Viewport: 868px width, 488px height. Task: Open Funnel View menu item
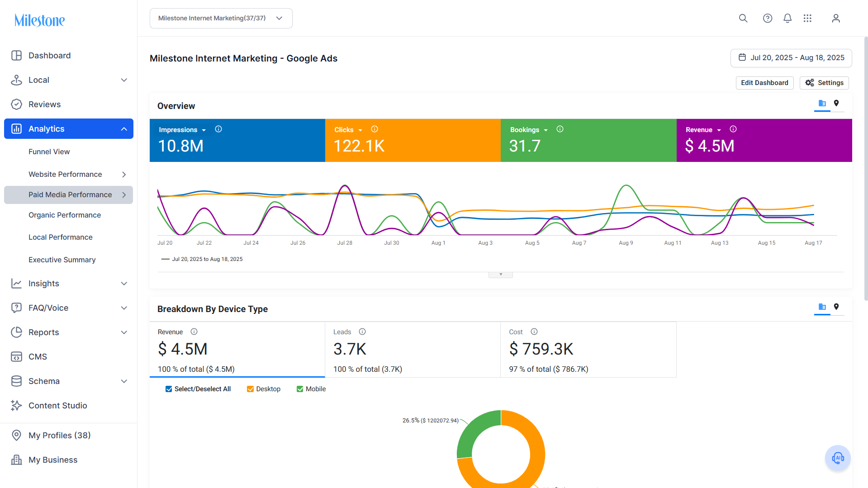coord(49,152)
